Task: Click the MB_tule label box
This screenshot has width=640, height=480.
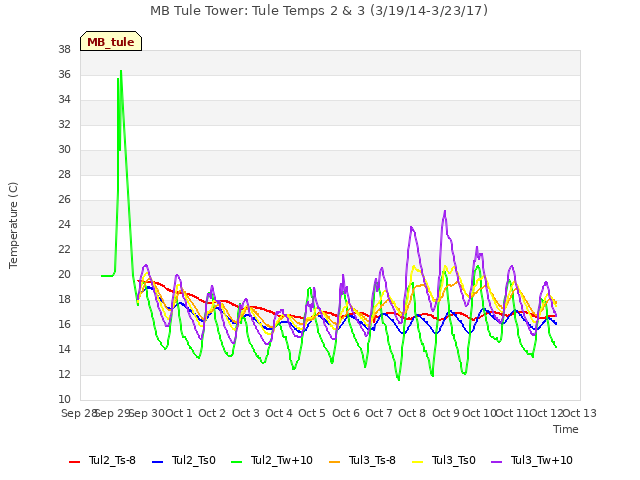Action: 111,41
